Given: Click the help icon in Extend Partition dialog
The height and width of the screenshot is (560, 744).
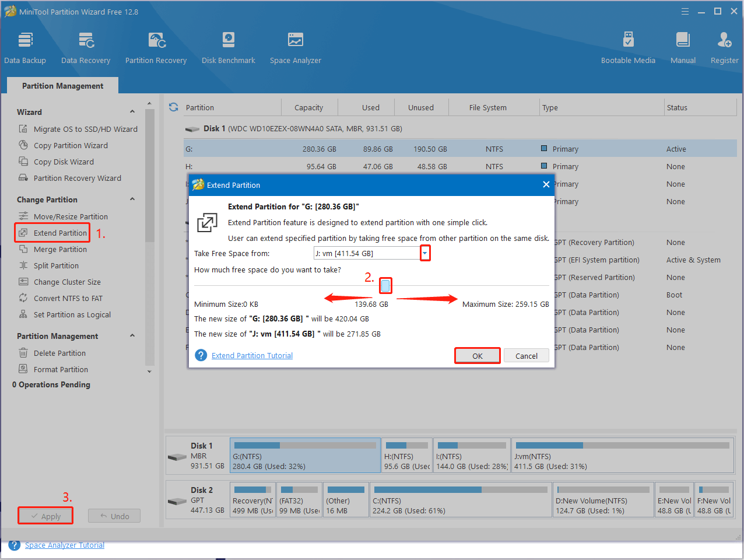Looking at the screenshot, I should click(x=201, y=355).
